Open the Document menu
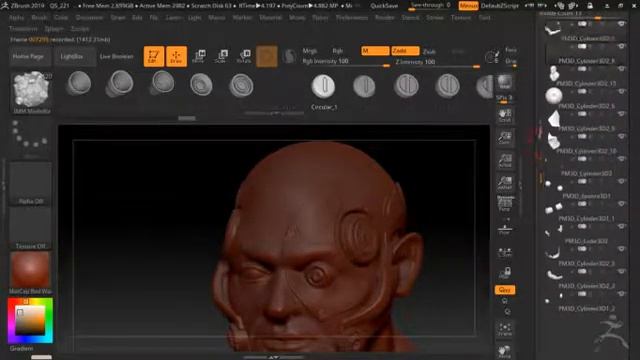 89,18
